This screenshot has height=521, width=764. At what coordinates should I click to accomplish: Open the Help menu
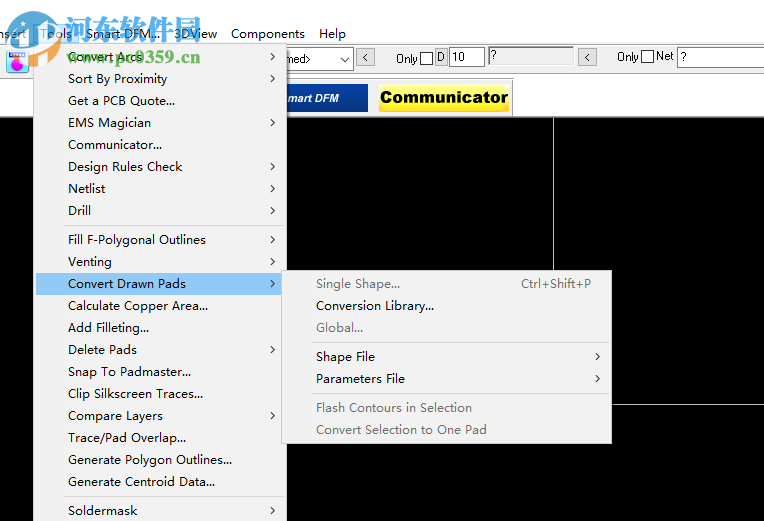pos(332,34)
